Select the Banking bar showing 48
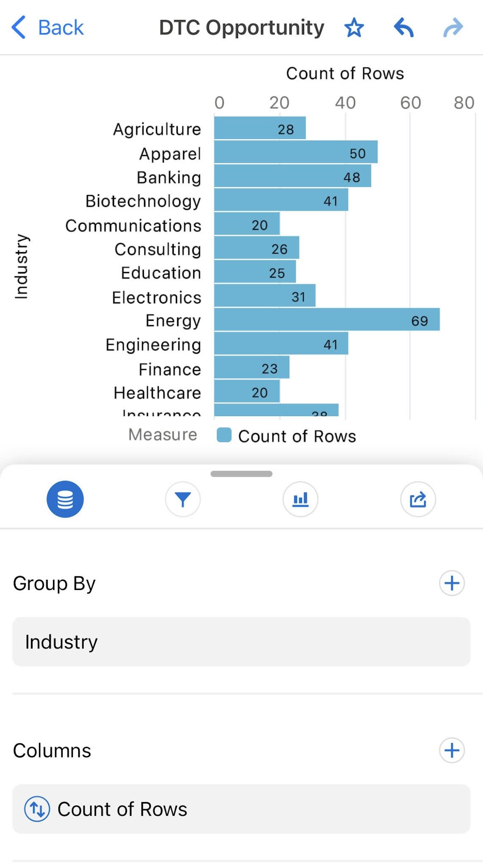The image size is (483, 868). [x=293, y=176]
